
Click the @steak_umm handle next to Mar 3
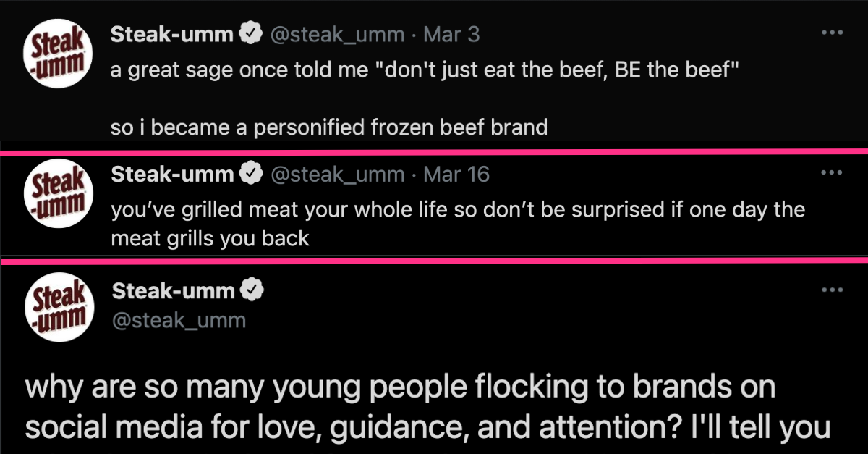(336, 34)
